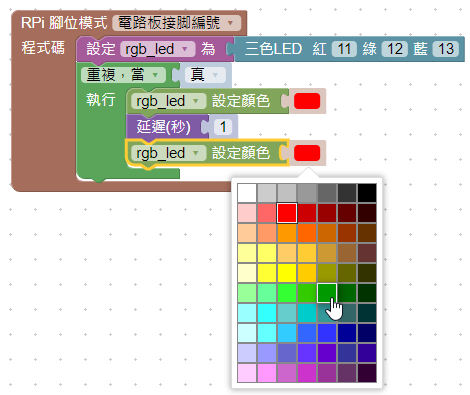470x395 pixels.
Task: Pick white in the color palette
Action: click(x=247, y=193)
